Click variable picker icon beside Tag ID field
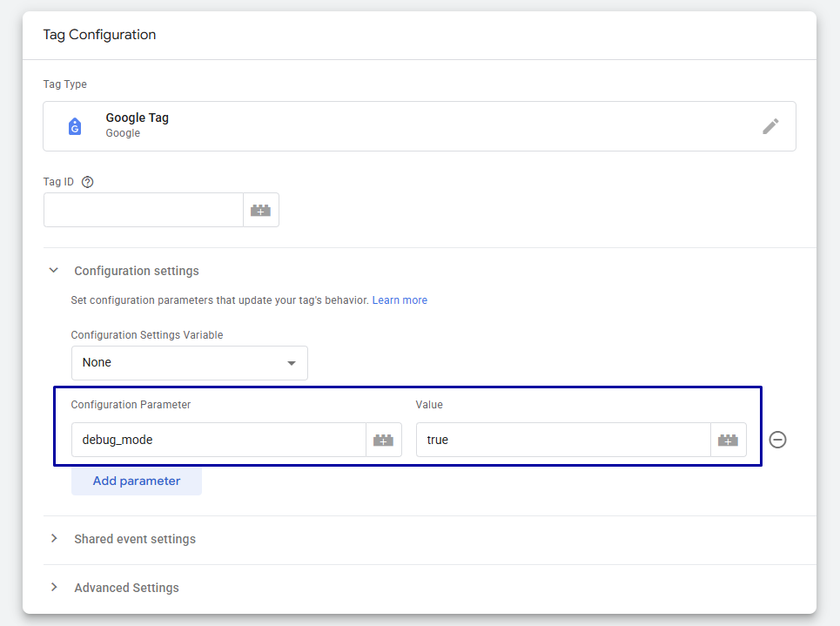The width and height of the screenshot is (840, 626). (261, 210)
